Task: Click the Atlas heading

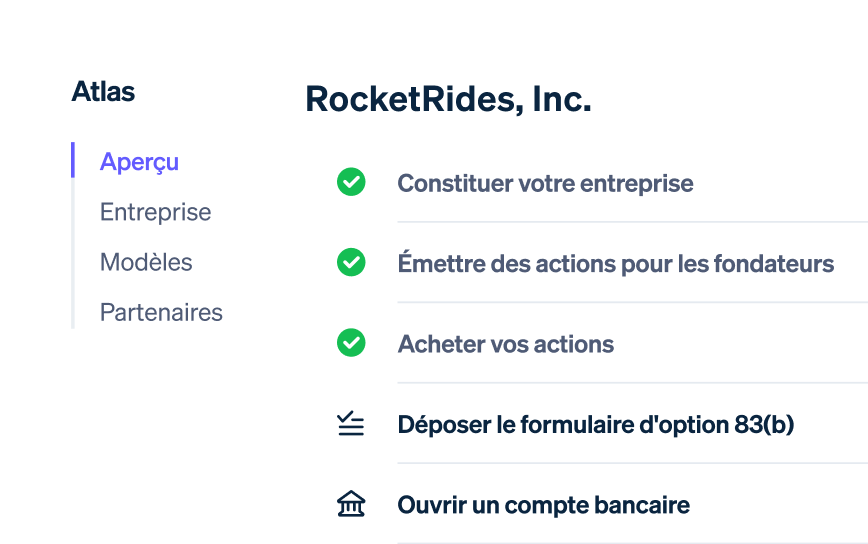Action: (103, 91)
